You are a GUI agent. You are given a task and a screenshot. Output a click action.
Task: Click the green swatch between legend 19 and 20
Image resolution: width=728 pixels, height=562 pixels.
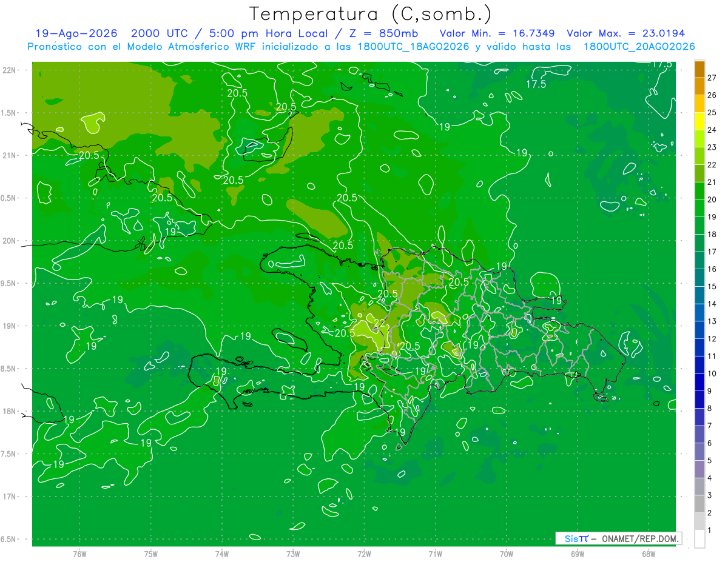tap(699, 208)
